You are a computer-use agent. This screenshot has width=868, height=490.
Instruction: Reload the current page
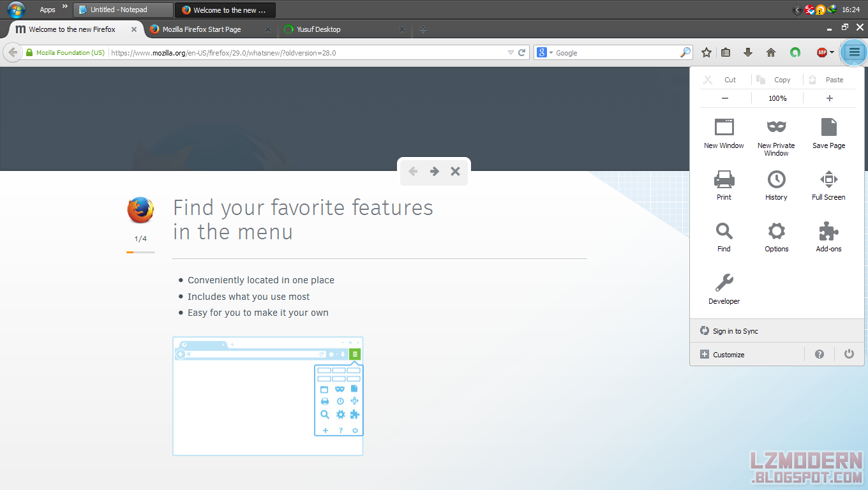click(x=522, y=53)
